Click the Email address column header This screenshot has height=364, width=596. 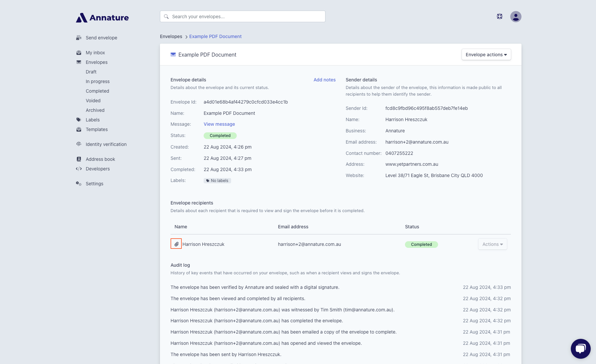pos(293,227)
